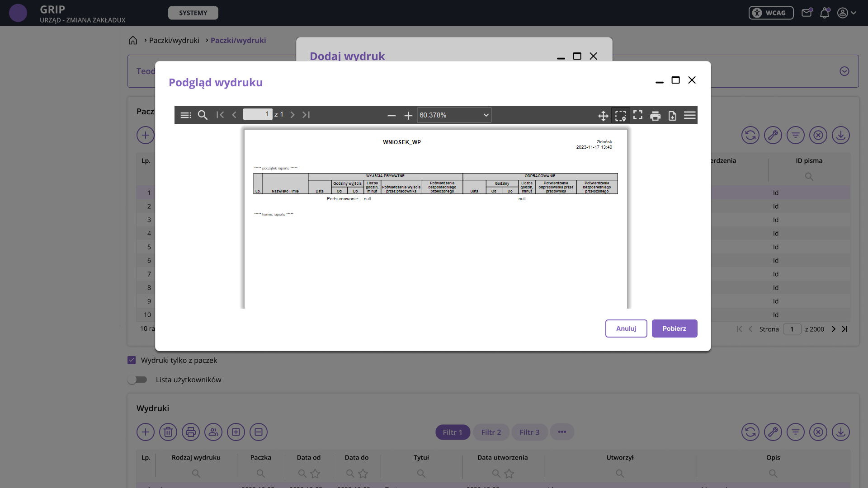Image resolution: width=868 pixels, height=488 pixels.
Task: Open the first Paczki/wydruki breadcrumb link
Action: pyautogui.click(x=174, y=40)
